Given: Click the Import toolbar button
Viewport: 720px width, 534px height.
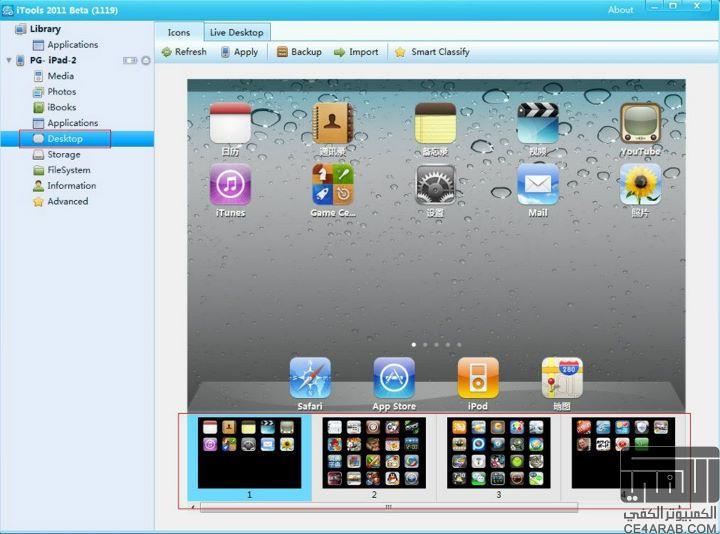Looking at the screenshot, I should 356,52.
